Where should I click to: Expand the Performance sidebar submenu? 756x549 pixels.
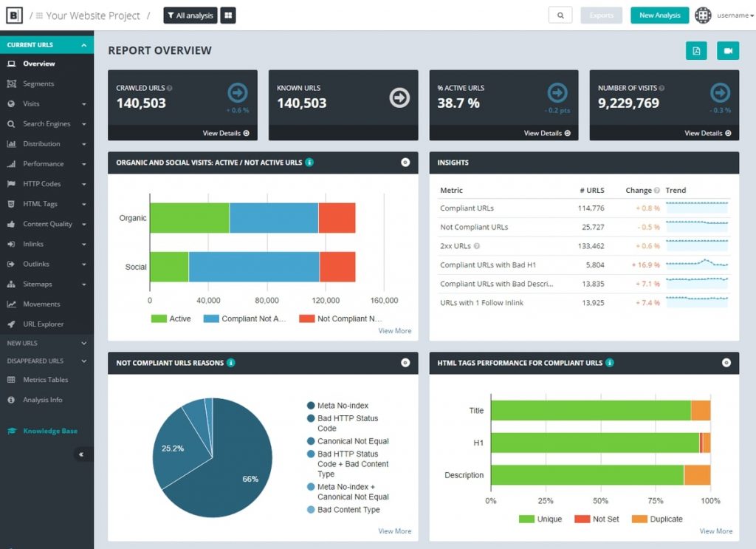click(84, 165)
